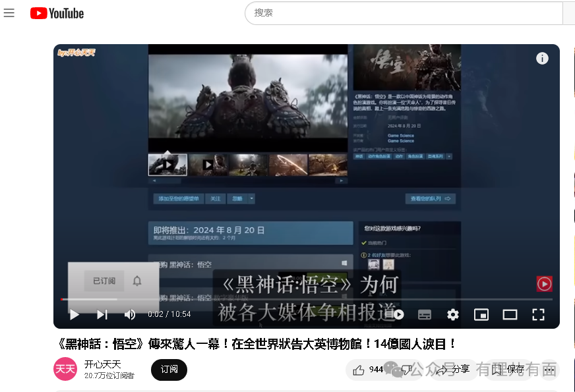Show video info via the i button
The width and height of the screenshot is (575, 392).
click(x=542, y=58)
